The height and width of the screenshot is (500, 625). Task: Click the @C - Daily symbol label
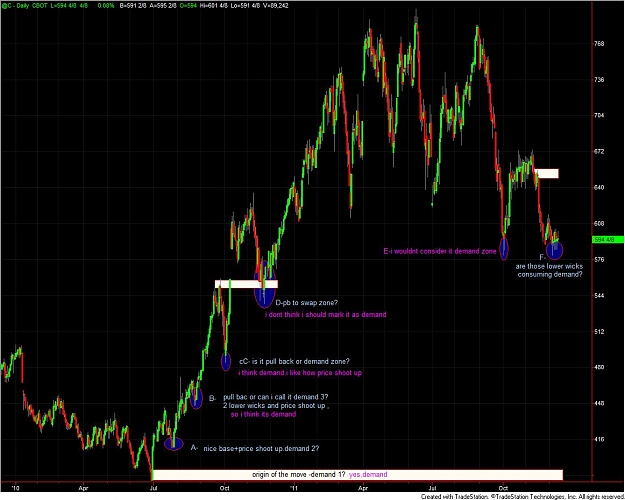[x=15, y=6]
